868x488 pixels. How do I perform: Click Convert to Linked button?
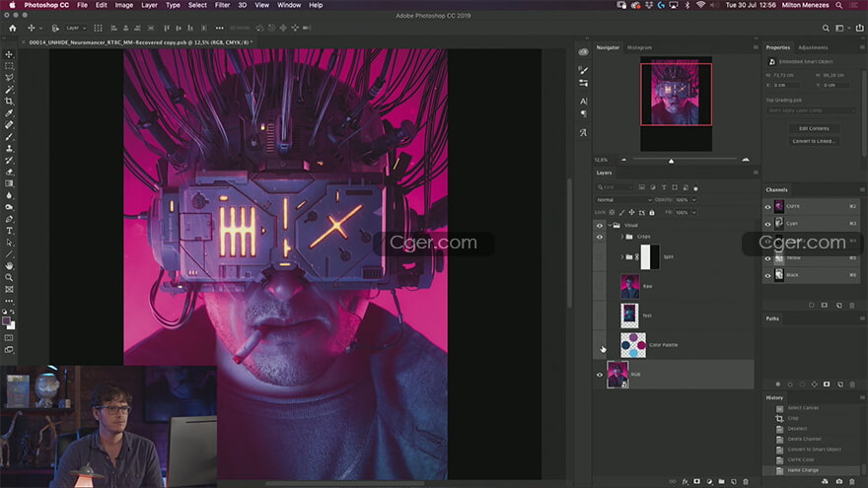tap(814, 141)
